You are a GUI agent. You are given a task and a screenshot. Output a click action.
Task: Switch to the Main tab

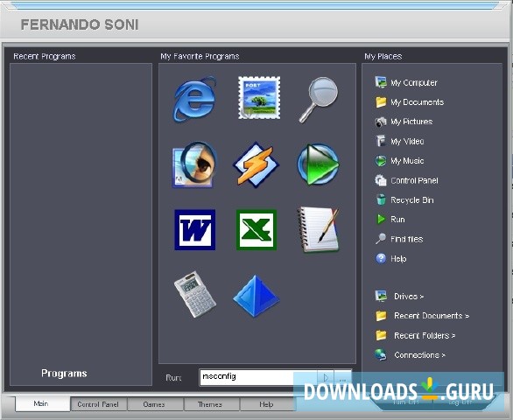[x=43, y=404]
